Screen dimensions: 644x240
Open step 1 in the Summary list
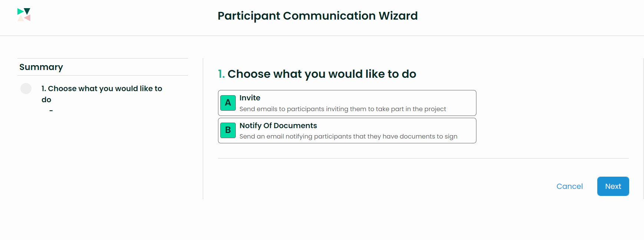[102, 94]
